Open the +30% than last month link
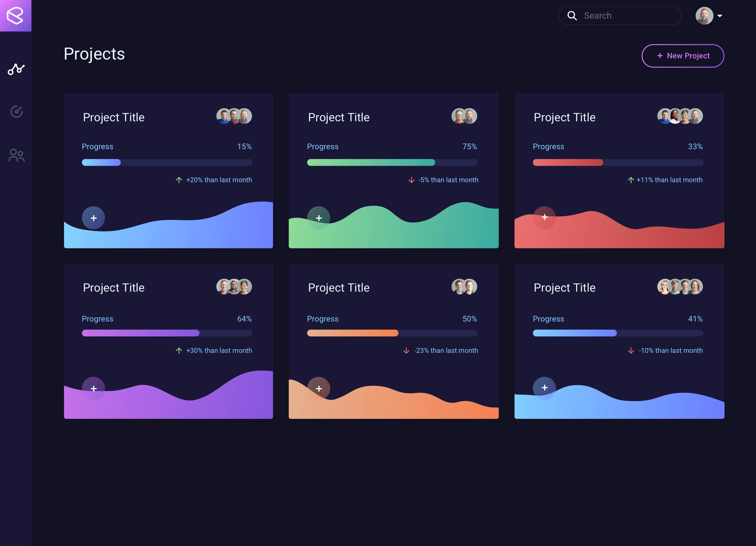 pos(219,350)
